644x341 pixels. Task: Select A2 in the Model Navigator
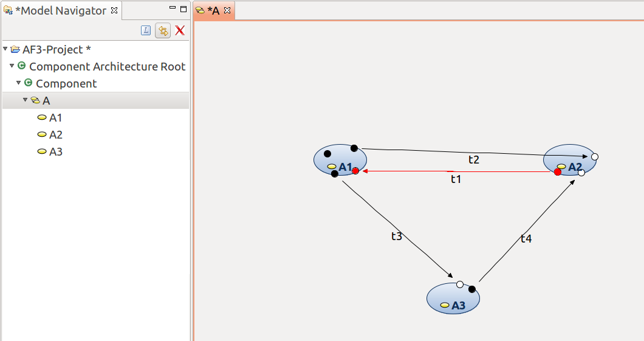click(x=55, y=135)
